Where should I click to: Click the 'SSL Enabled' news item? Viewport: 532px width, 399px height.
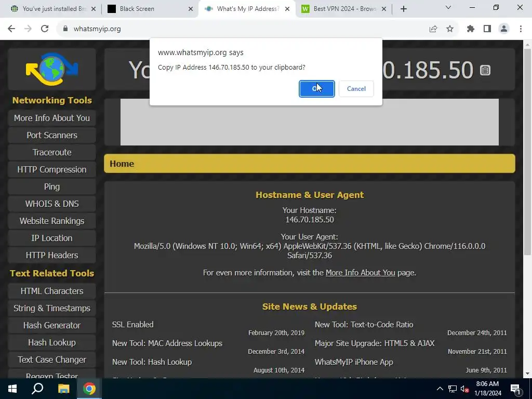(132, 324)
